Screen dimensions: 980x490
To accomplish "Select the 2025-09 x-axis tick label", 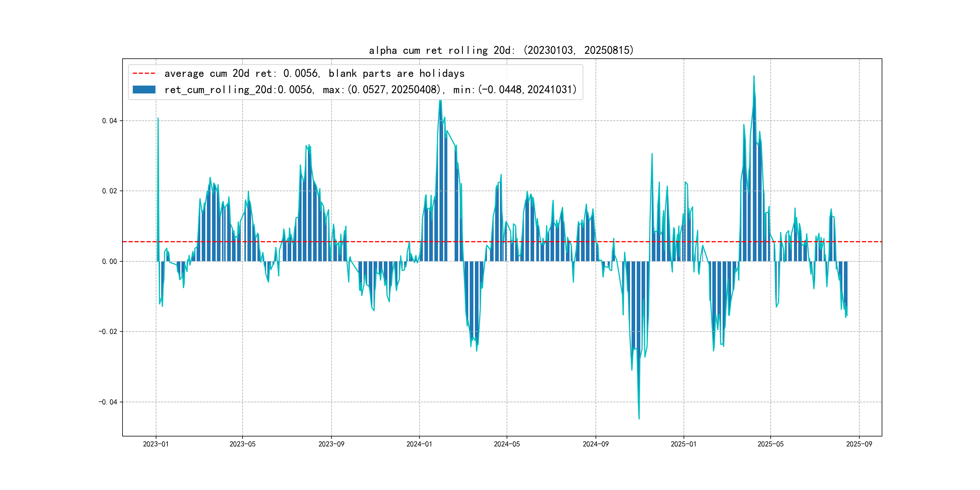I will [859, 444].
